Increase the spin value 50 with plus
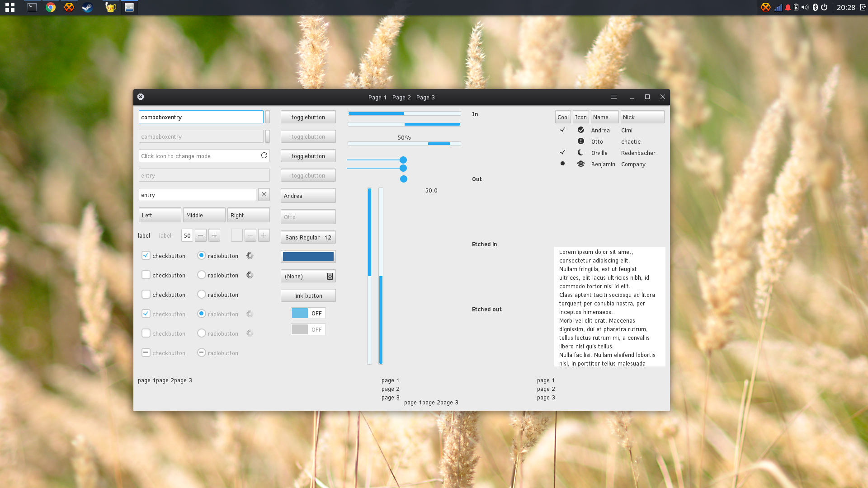868x488 pixels. click(x=214, y=235)
